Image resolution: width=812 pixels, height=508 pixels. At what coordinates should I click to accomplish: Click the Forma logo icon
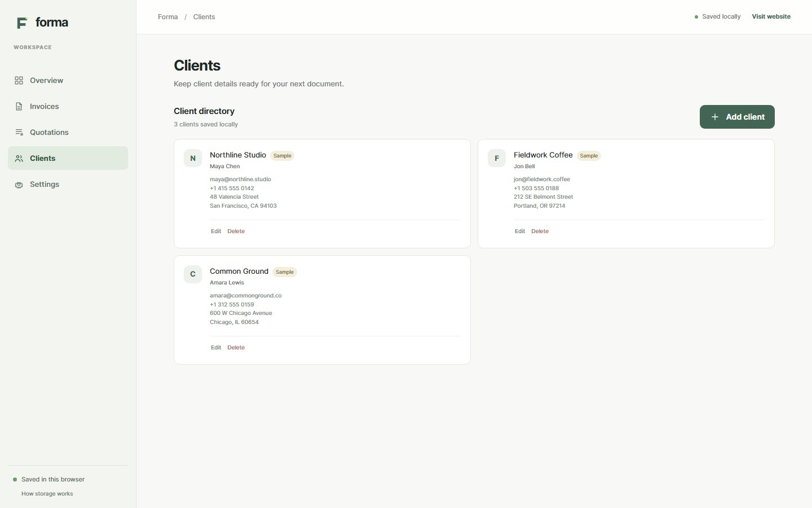[x=22, y=23]
